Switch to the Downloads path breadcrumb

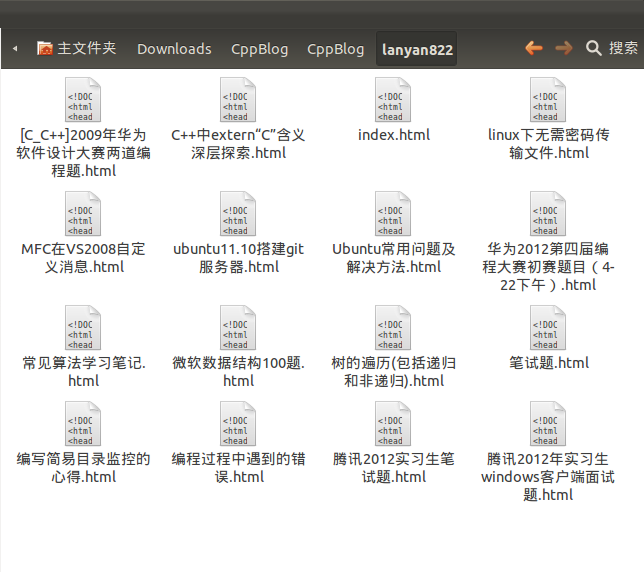(174, 48)
